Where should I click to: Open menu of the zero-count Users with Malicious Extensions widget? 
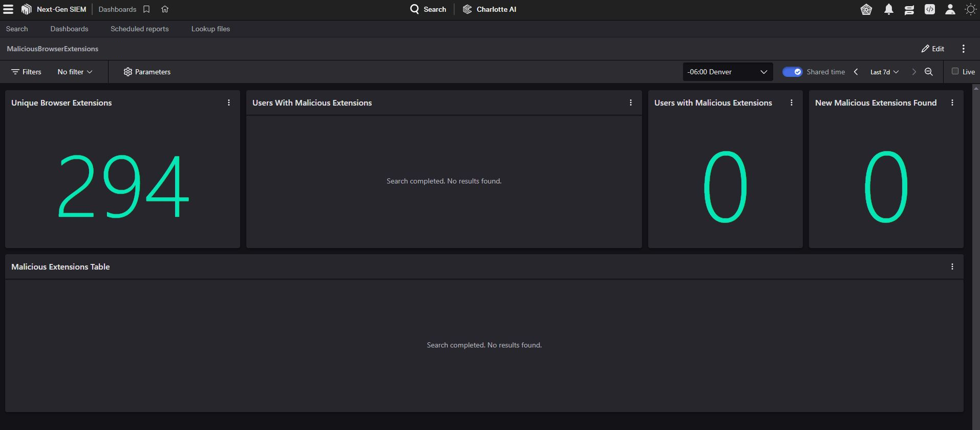click(x=792, y=103)
